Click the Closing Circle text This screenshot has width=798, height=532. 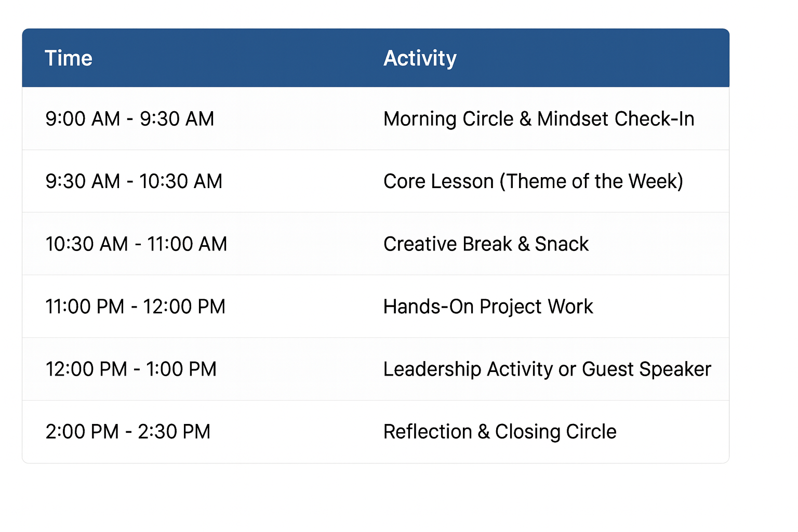555,432
